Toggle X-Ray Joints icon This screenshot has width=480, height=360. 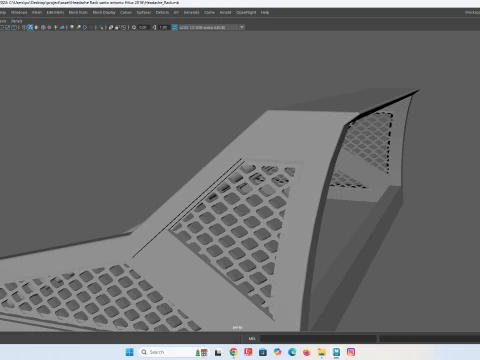tap(123, 27)
